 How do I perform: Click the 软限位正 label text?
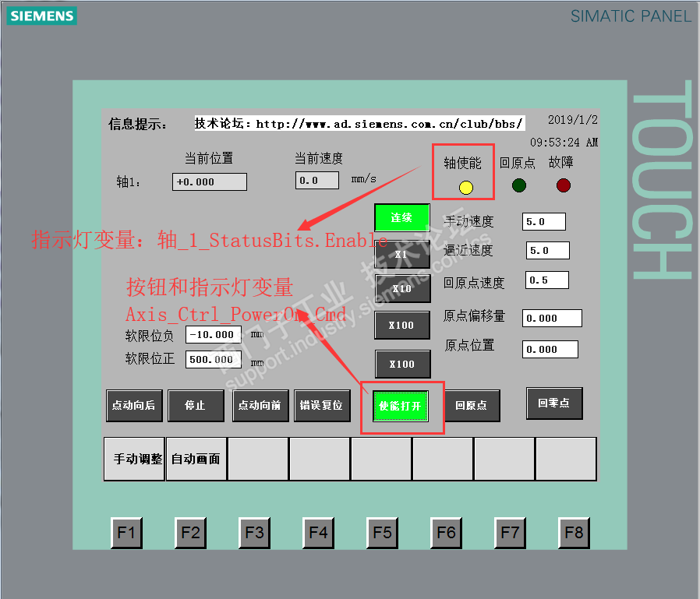(x=150, y=358)
